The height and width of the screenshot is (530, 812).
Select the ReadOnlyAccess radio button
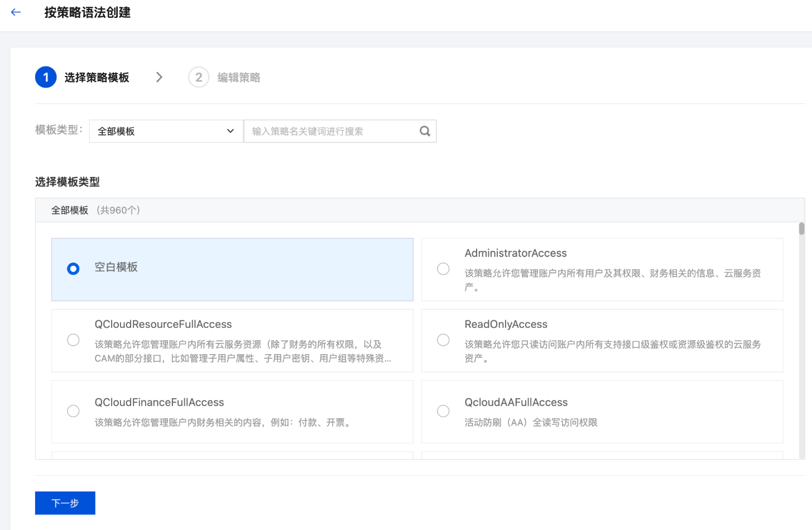pyautogui.click(x=443, y=340)
